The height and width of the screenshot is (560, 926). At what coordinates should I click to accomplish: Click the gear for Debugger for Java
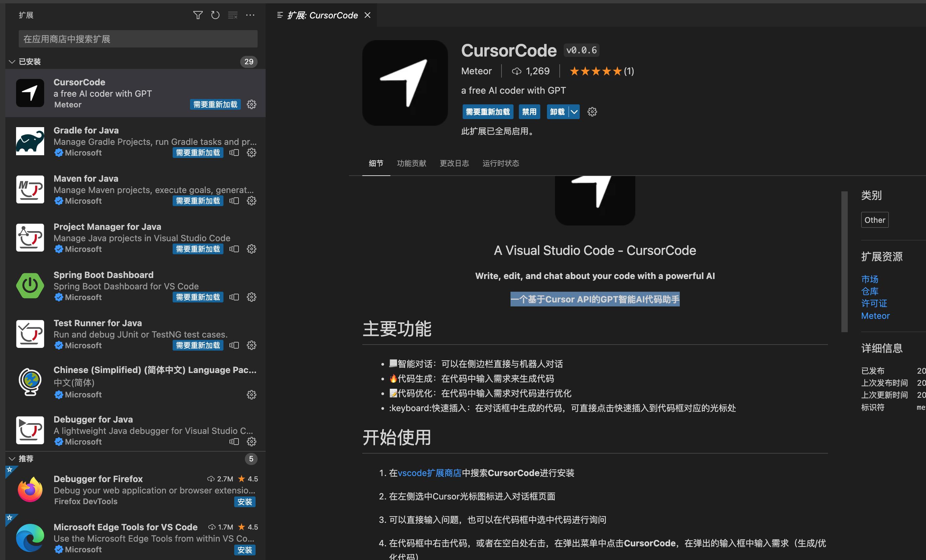[x=252, y=442]
